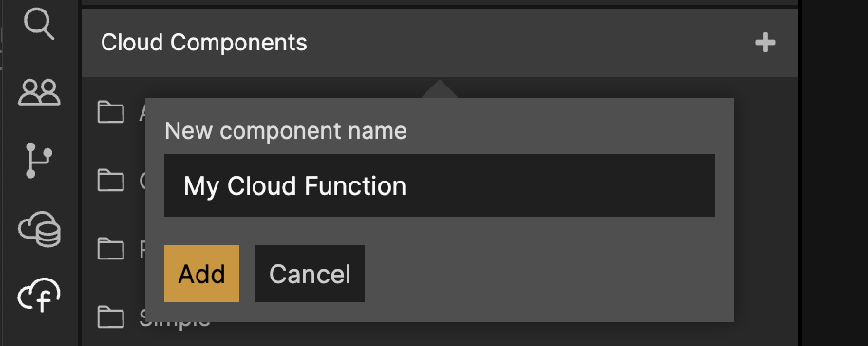
Task: Open the Search panel magnifier icon
Action: tap(39, 25)
